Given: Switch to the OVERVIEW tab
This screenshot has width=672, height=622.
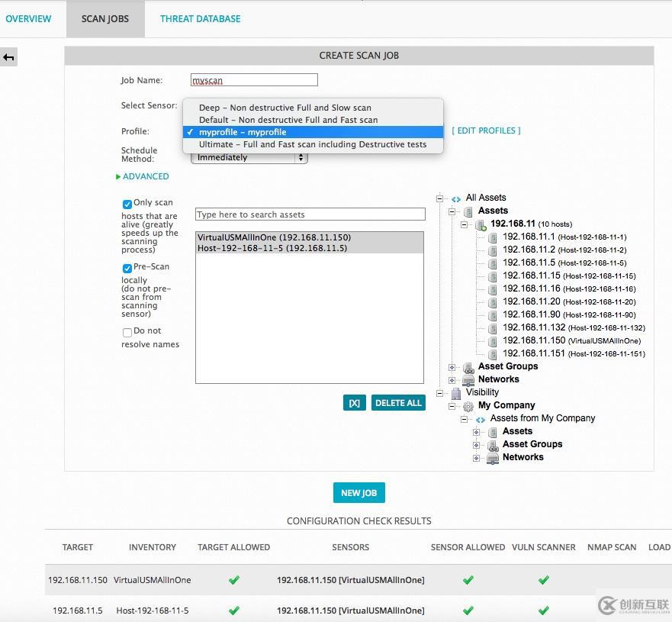Looking at the screenshot, I should pos(28,19).
